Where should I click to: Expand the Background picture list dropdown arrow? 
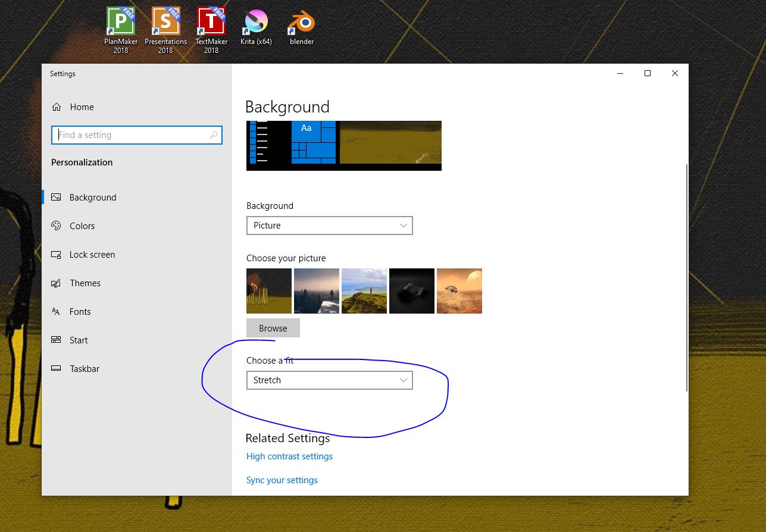click(x=404, y=226)
